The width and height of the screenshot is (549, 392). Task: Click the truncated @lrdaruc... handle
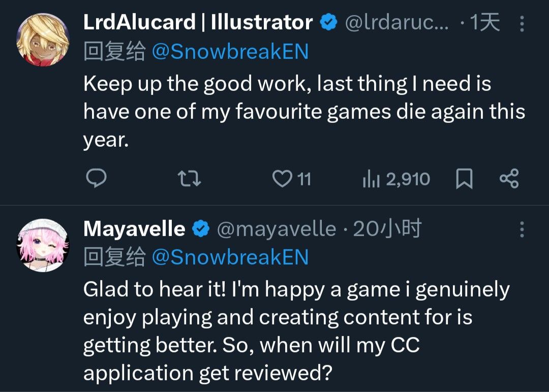pyautogui.click(x=397, y=23)
